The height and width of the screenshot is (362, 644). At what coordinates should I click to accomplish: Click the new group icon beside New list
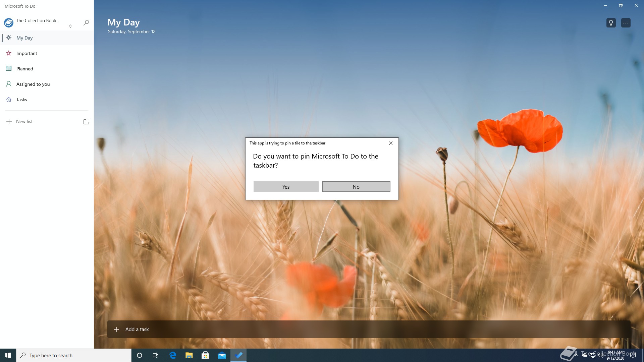pos(86,122)
